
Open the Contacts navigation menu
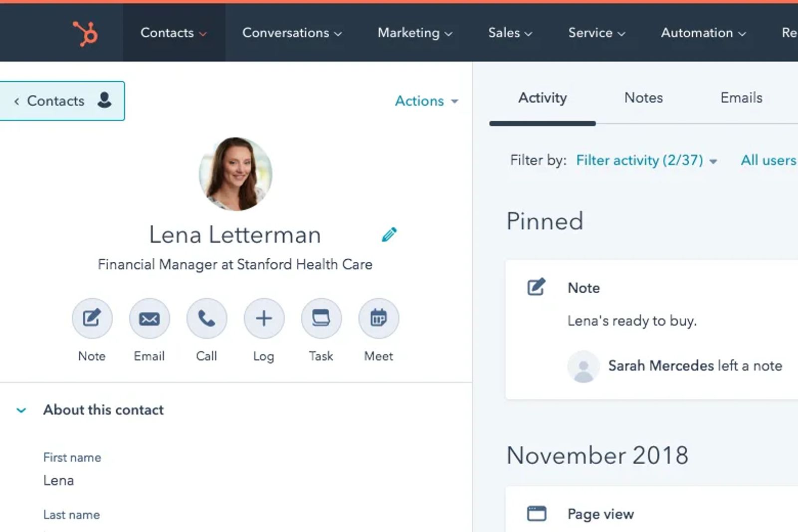[174, 33]
